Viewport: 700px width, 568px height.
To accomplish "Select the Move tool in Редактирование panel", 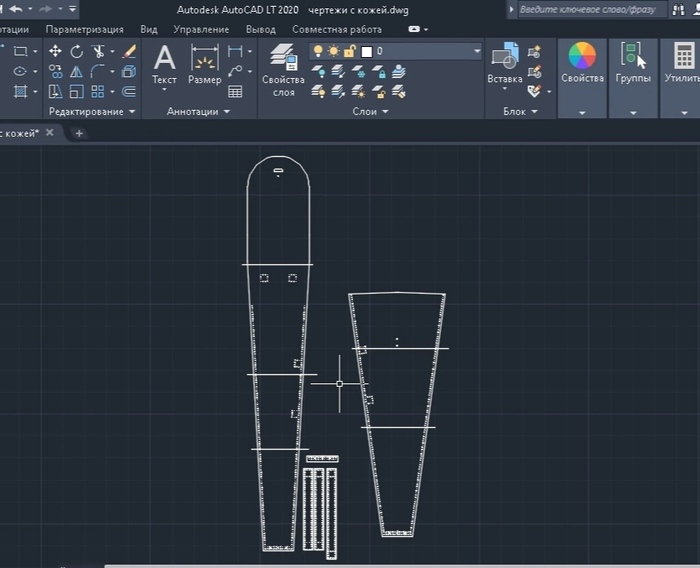I will pyautogui.click(x=55, y=51).
